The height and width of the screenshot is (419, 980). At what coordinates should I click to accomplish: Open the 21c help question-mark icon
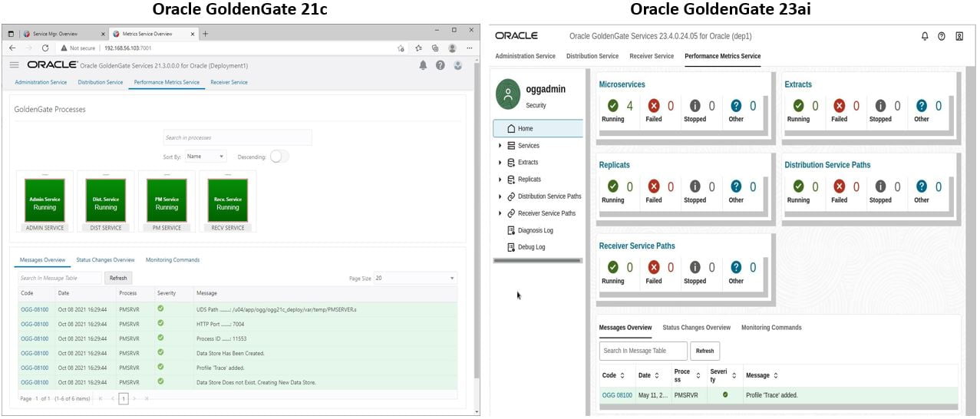pos(441,65)
